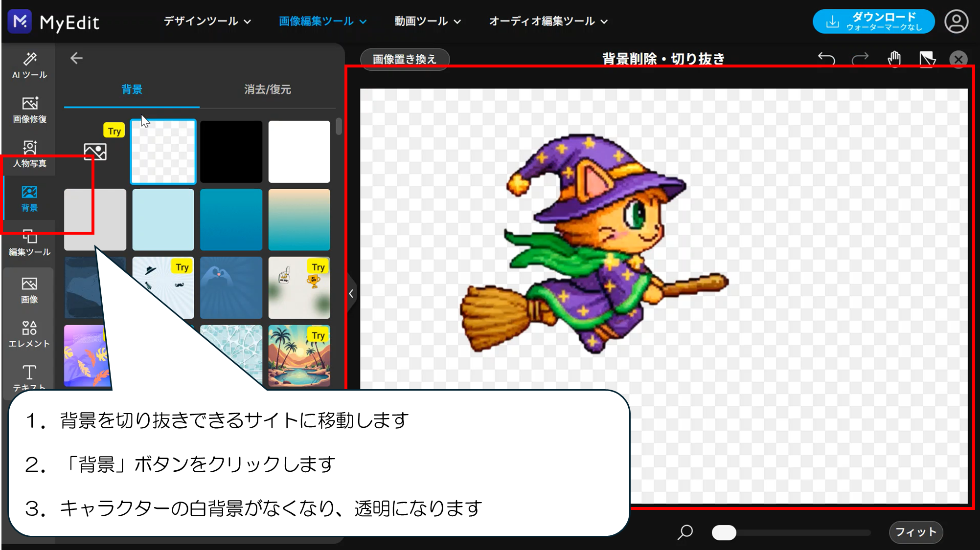This screenshot has width=980, height=550.
Task: Open the 人物写真 sidebar tool
Action: pos(29,154)
